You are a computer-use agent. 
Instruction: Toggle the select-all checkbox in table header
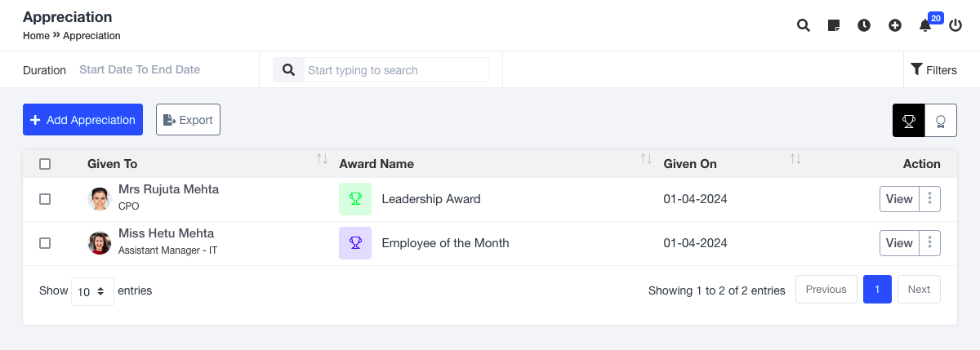pos(45,164)
